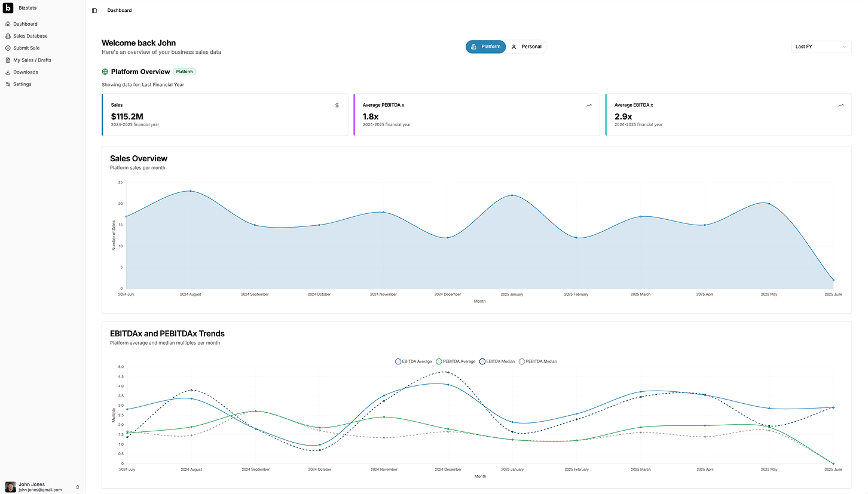Expand the John Jones account menu

(x=77, y=487)
